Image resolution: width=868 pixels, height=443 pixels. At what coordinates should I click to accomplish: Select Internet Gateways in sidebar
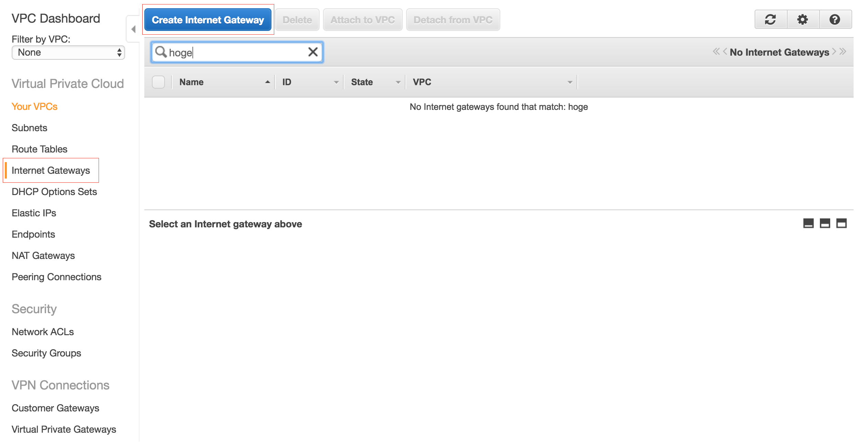[51, 170]
